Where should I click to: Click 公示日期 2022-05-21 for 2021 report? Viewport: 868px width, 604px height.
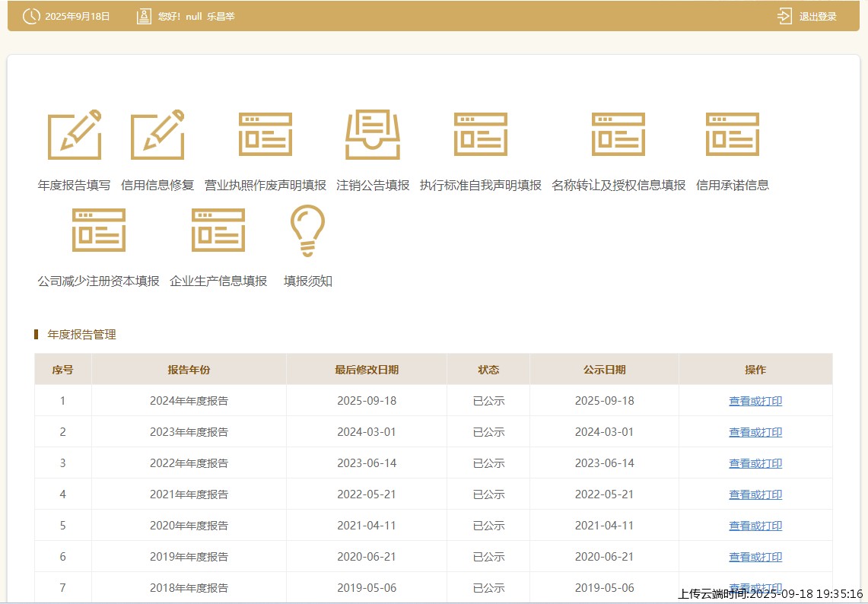604,494
